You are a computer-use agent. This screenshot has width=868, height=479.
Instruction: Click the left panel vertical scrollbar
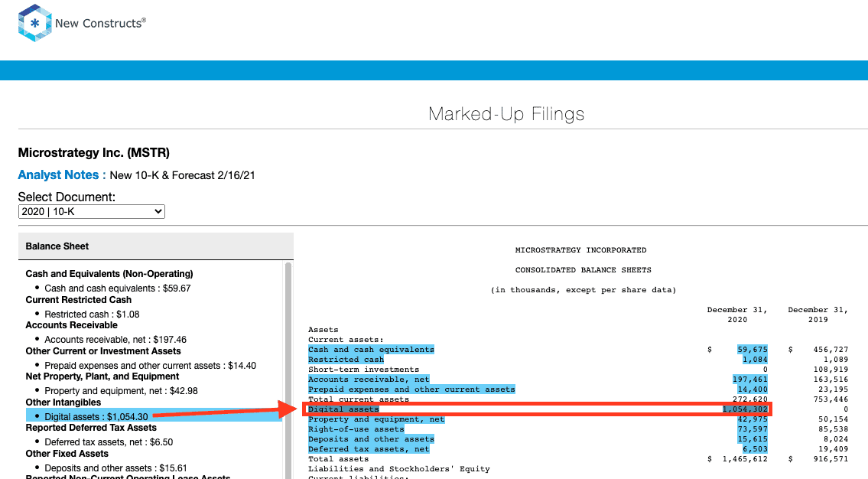(288, 370)
